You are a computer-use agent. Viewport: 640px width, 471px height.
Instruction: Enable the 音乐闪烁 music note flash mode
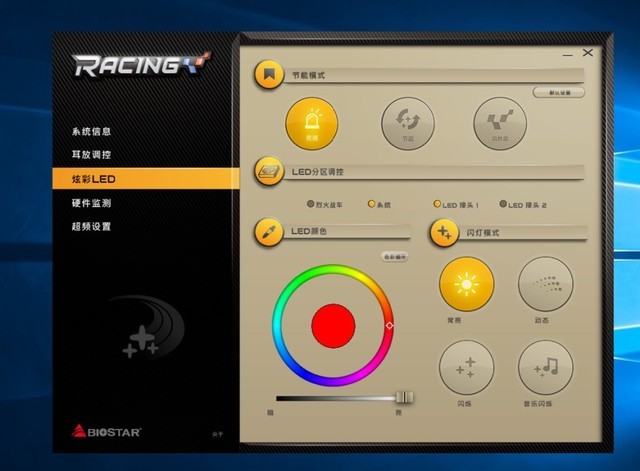tap(545, 367)
